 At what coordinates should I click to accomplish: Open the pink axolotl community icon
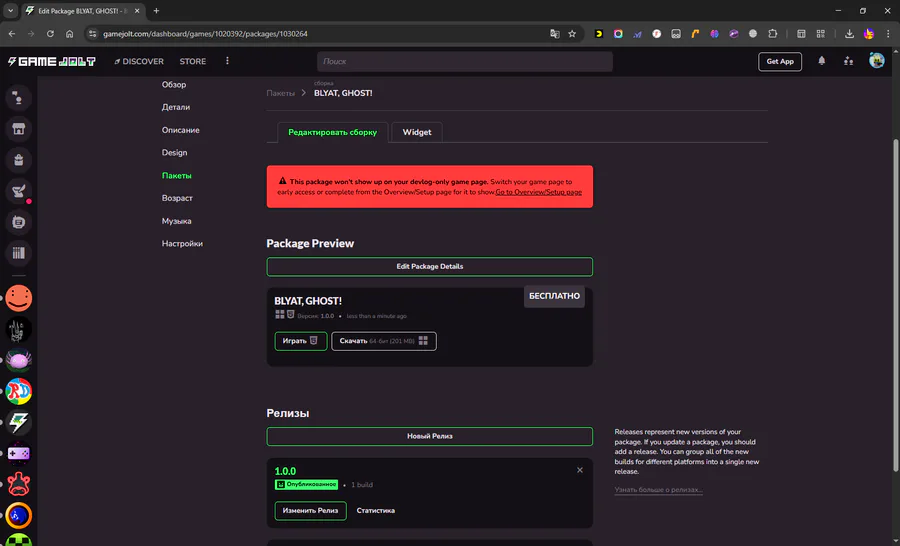pyautogui.click(x=18, y=361)
